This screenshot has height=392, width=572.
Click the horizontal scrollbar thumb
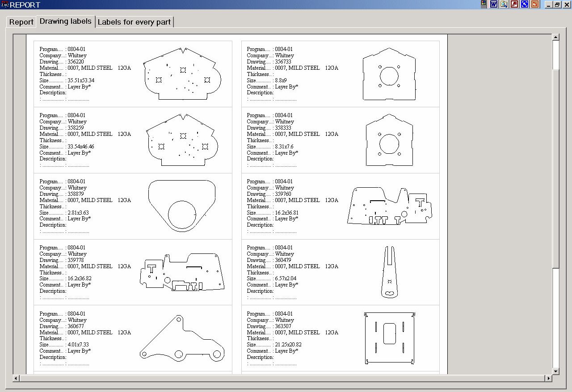282,379
